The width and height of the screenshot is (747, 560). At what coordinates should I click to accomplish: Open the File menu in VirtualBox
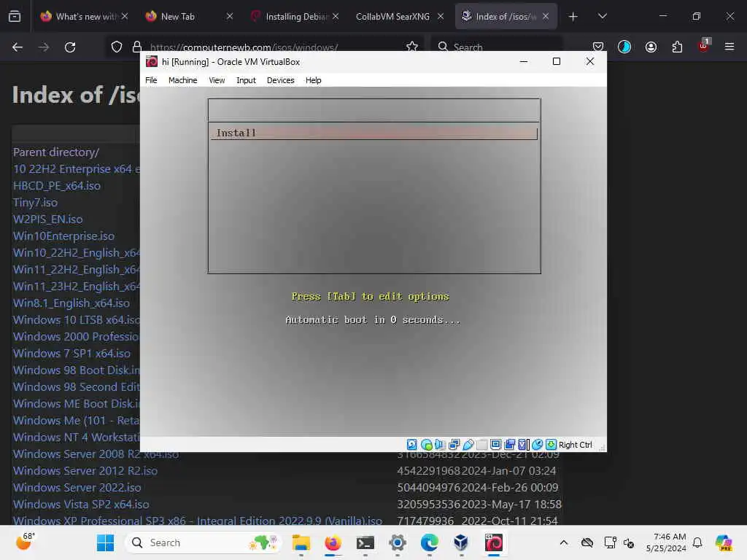tap(151, 80)
